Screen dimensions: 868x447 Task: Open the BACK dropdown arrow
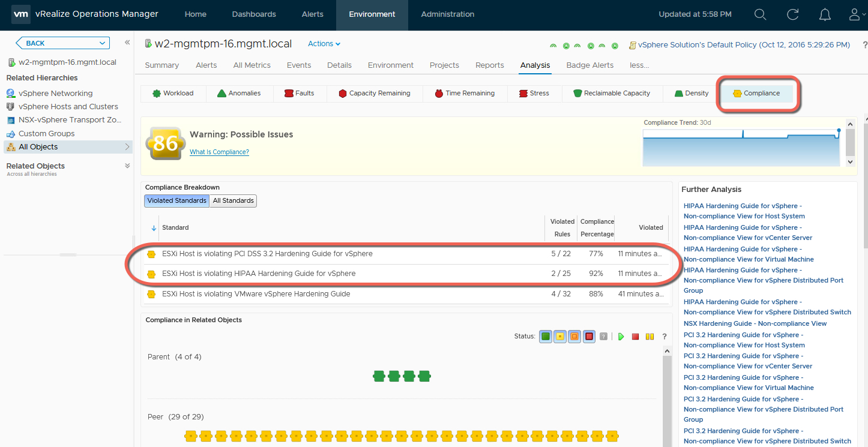[101, 43]
